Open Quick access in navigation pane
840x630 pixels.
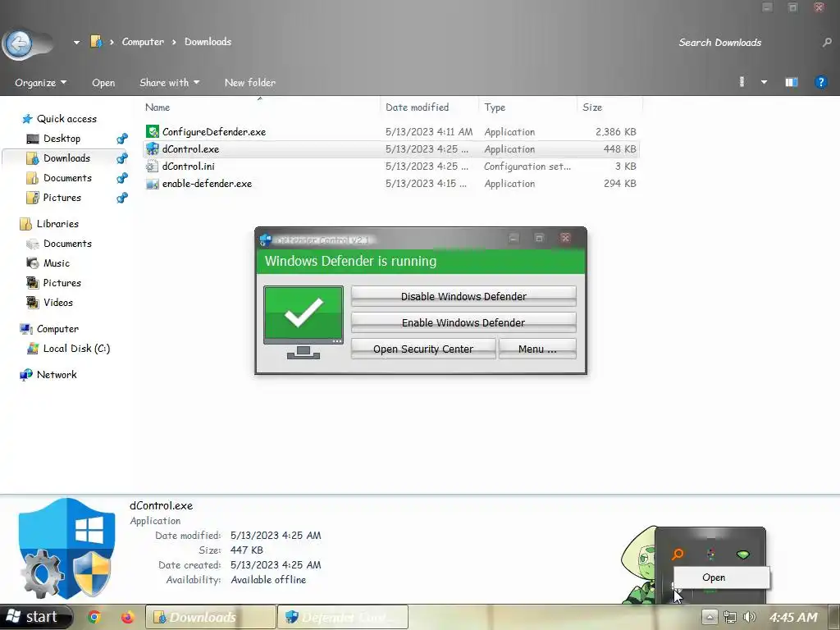click(66, 119)
